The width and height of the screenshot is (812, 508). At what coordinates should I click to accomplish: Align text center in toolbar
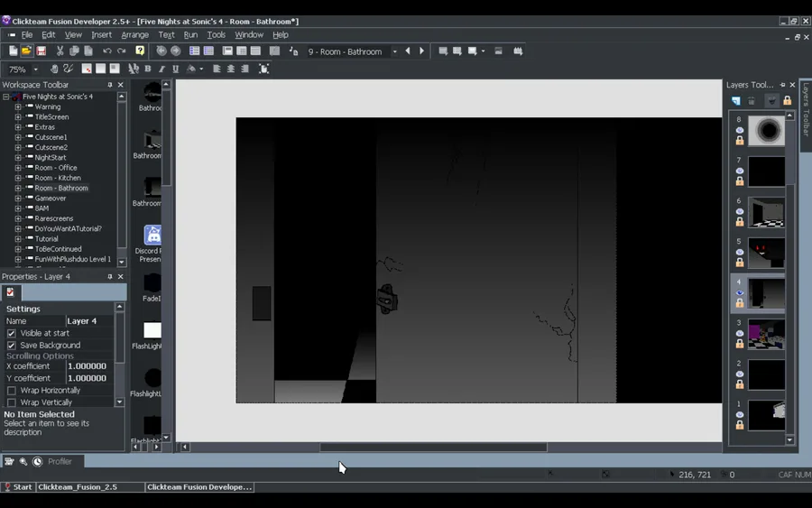pyautogui.click(x=231, y=69)
